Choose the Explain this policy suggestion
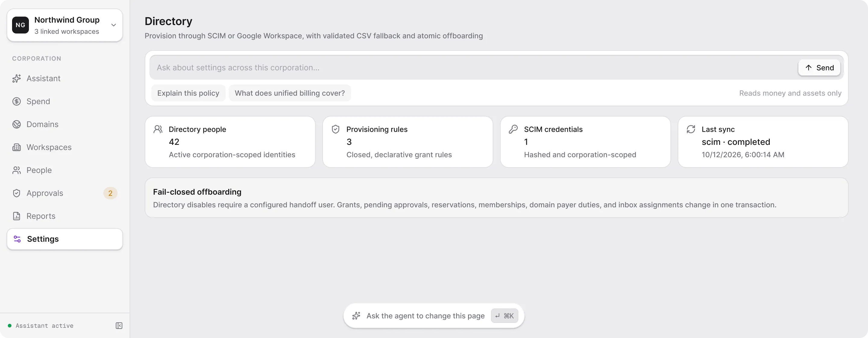The image size is (868, 338). point(188,93)
